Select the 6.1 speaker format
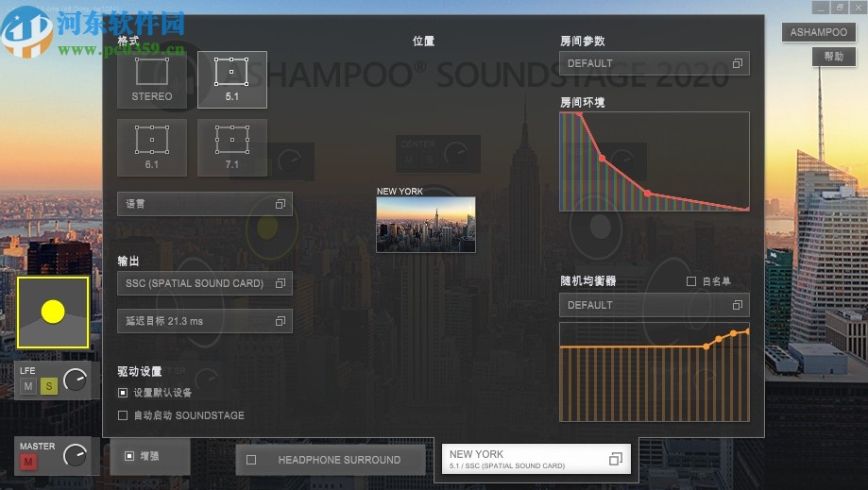 (152, 147)
